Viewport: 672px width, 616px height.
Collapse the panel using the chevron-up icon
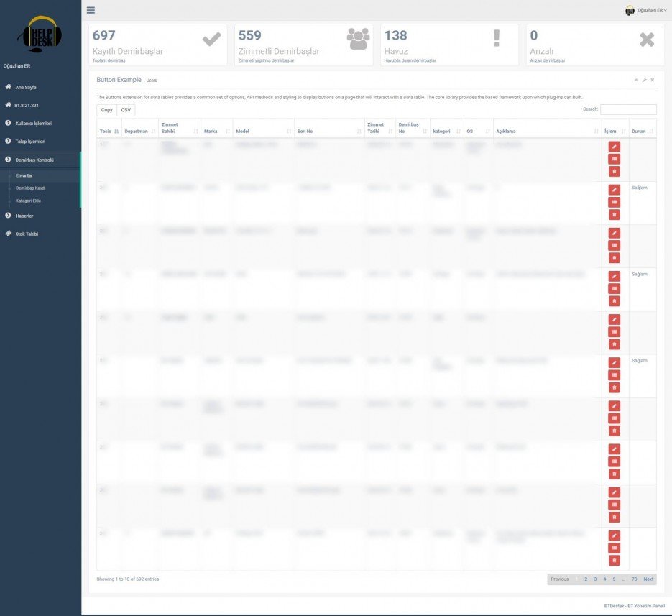pyautogui.click(x=636, y=80)
